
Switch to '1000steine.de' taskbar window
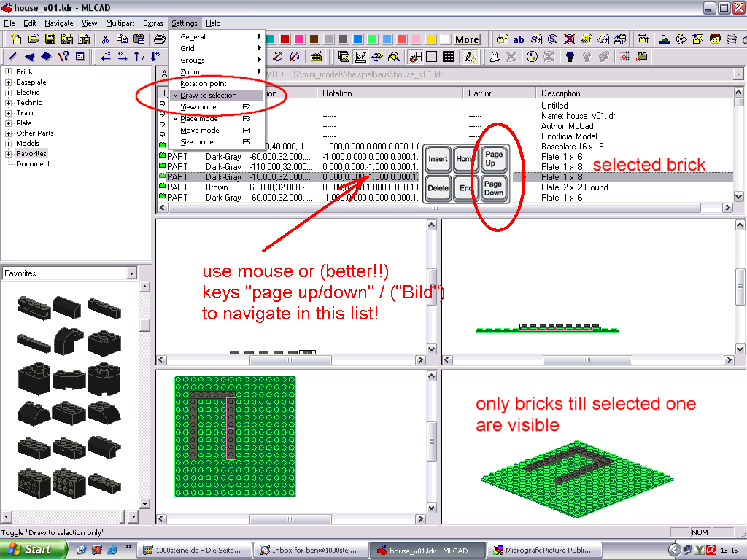pyautogui.click(x=194, y=550)
